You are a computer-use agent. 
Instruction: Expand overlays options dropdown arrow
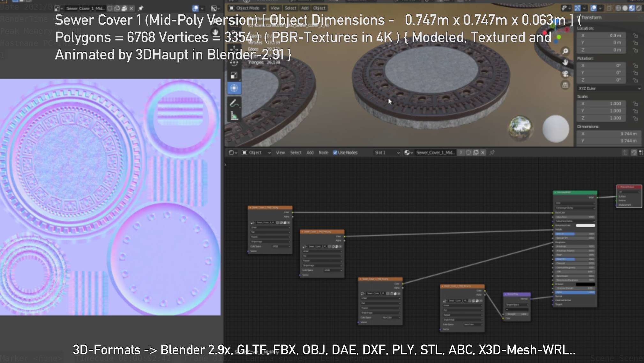pyautogui.click(x=600, y=8)
